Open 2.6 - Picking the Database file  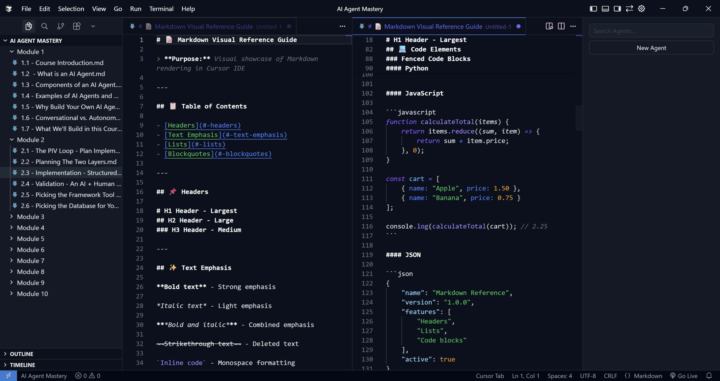pos(61,206)
